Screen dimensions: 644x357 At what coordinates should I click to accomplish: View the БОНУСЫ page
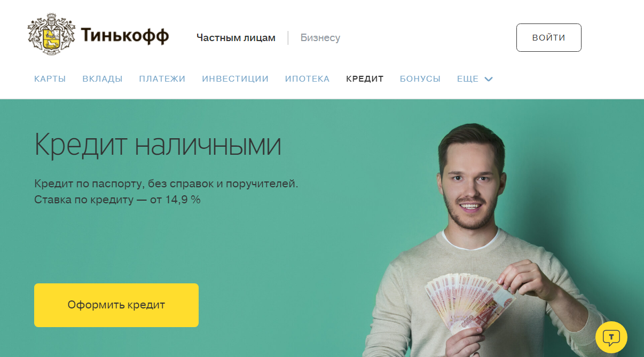(x=420, y=79)
